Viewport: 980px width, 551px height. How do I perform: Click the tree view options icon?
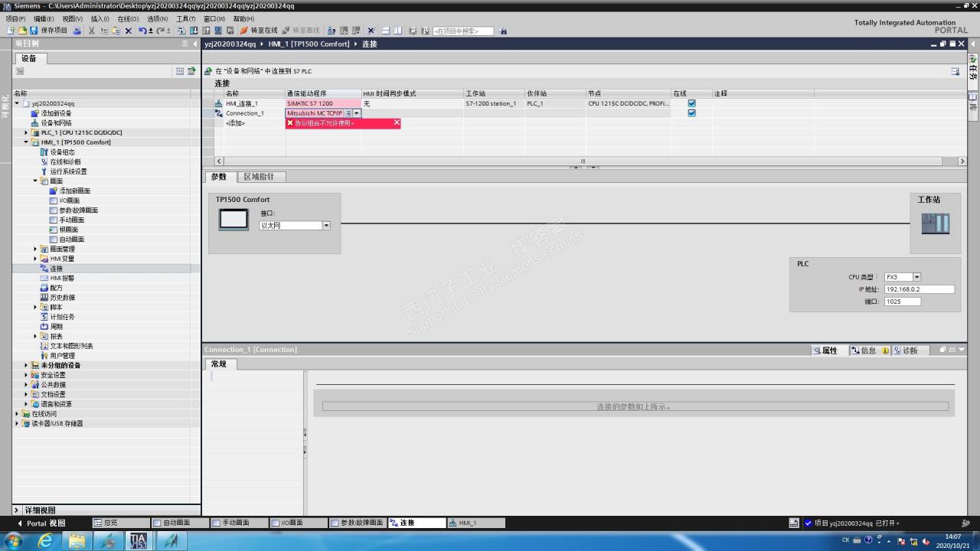pos(180,71)
